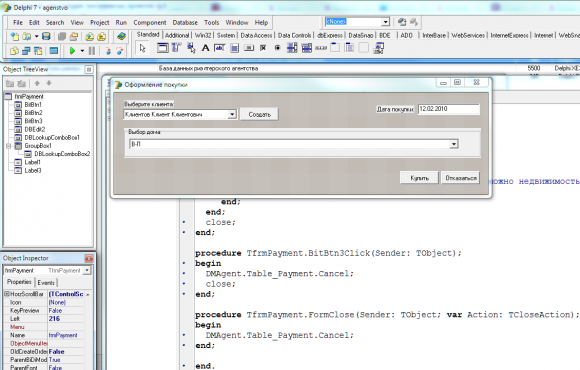Select the Label component (letter A) in palette

(205, 48)
